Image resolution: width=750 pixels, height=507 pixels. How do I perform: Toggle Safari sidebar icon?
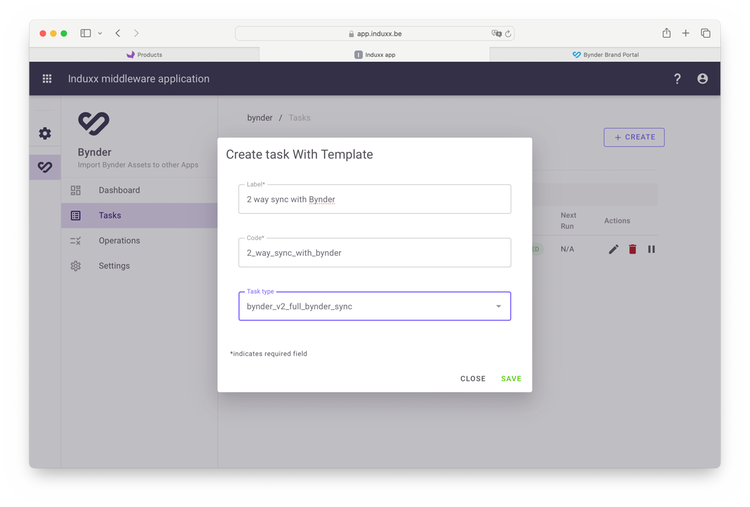point(86,33)
